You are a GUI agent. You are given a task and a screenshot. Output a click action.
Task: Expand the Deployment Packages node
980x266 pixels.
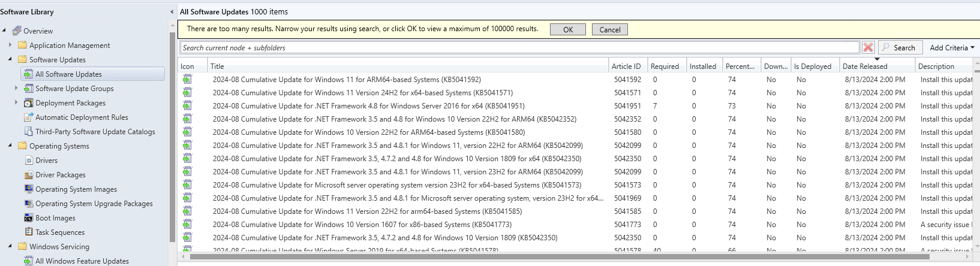(16, 102)
